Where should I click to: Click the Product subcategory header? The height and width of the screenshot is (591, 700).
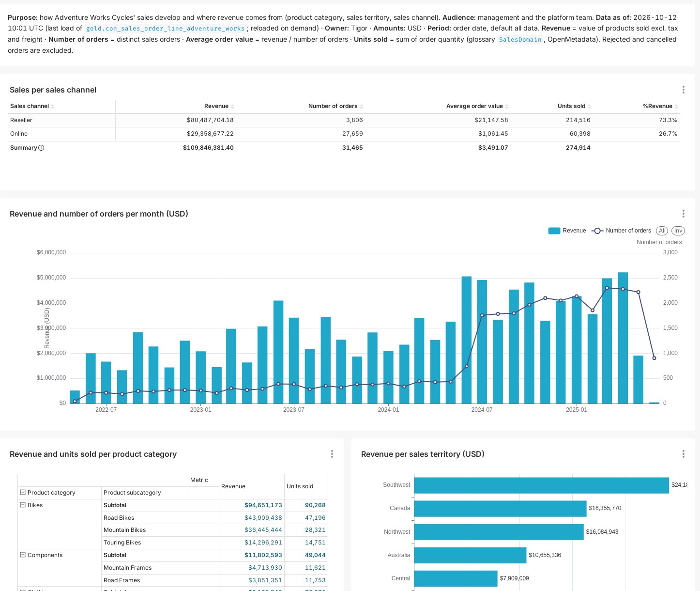[132, 493]
